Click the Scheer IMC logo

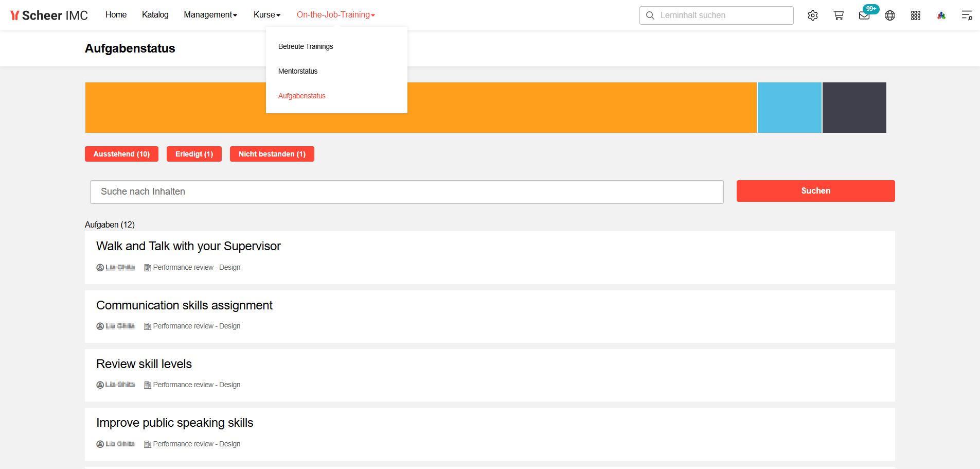coord(49,15)
